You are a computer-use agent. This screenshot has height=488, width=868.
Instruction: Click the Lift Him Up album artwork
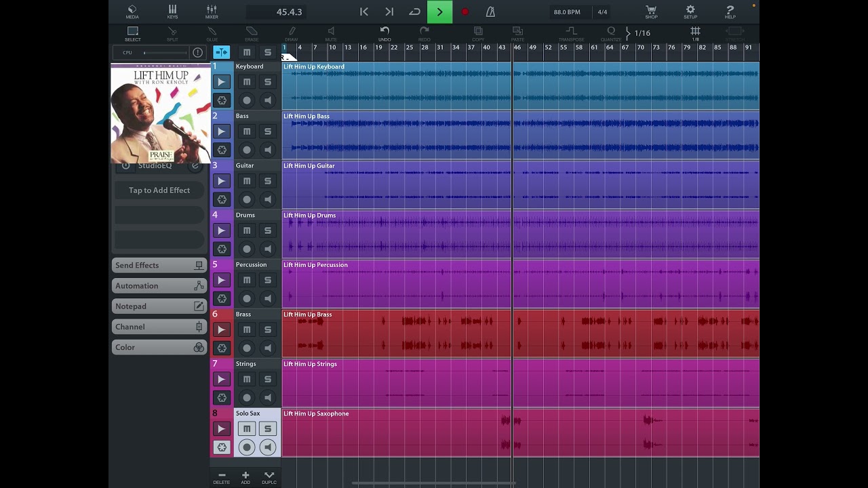(x=161, y=113)
